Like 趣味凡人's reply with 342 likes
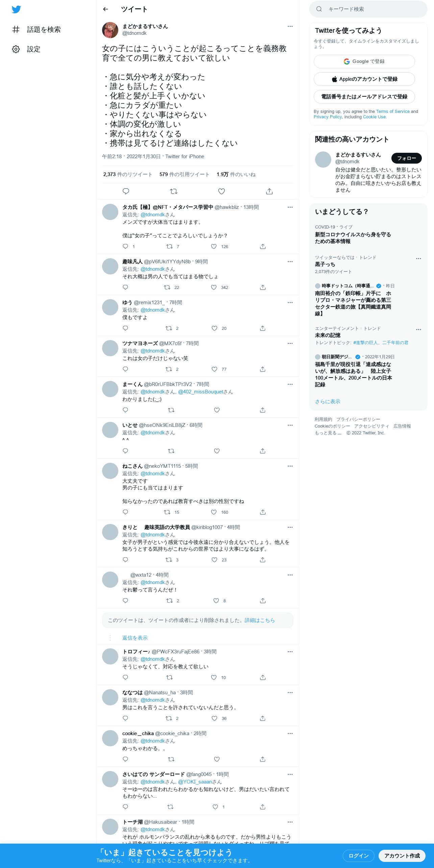Viewport: 434px width, 868px height. tap(214, 287)
